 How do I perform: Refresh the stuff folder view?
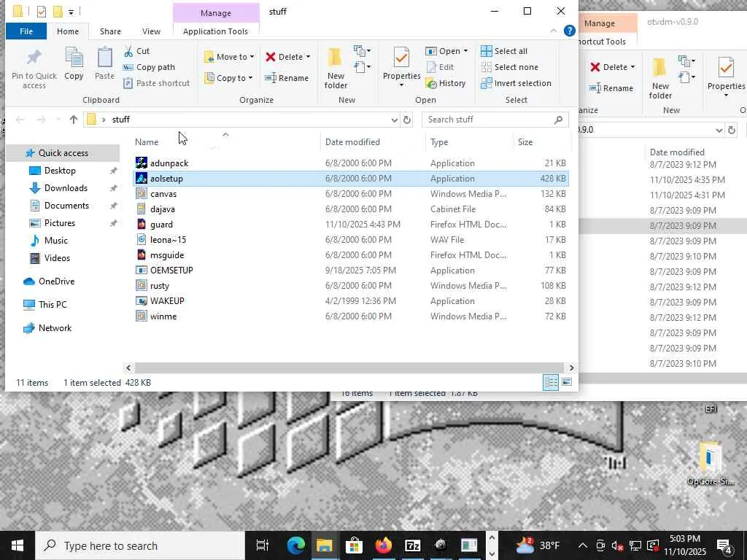pos(407,120)
